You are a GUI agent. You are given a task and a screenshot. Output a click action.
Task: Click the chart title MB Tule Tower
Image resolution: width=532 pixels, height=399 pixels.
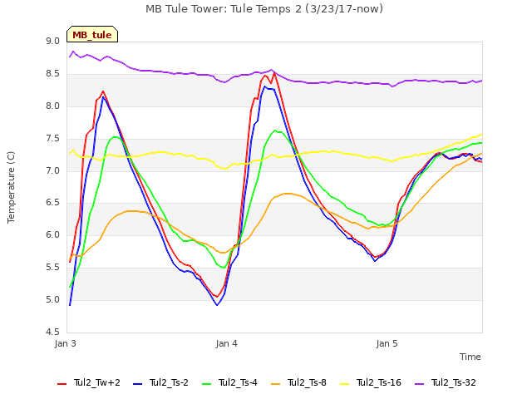click(264, 8)
